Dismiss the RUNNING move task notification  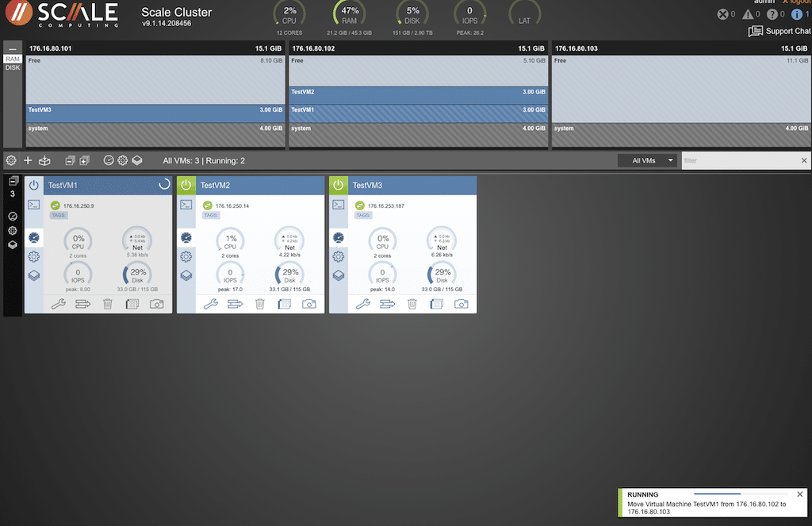800,494
